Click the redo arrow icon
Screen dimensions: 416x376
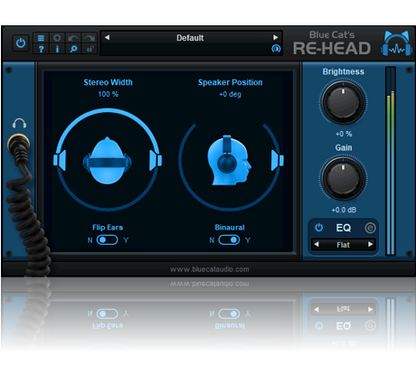click(89, 38)
